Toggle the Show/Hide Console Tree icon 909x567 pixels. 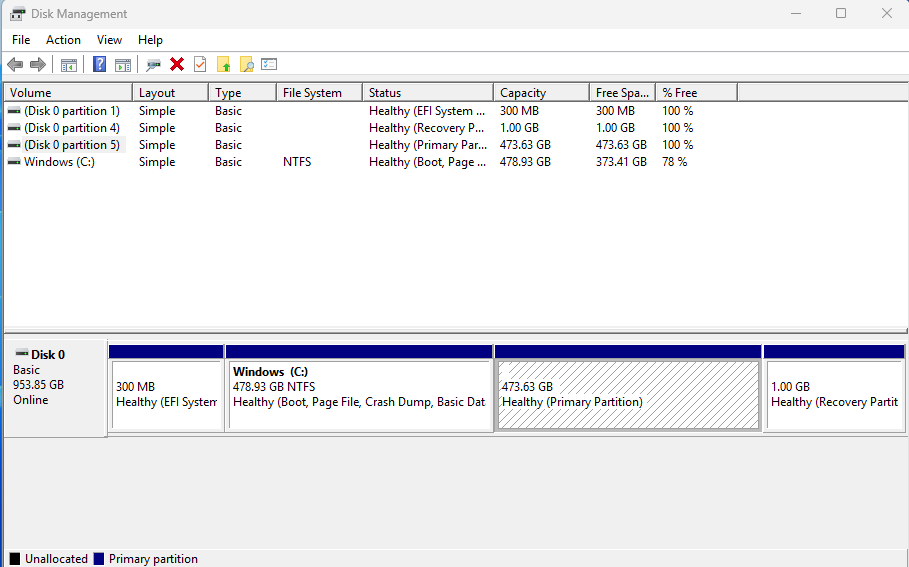coord(69,65)
